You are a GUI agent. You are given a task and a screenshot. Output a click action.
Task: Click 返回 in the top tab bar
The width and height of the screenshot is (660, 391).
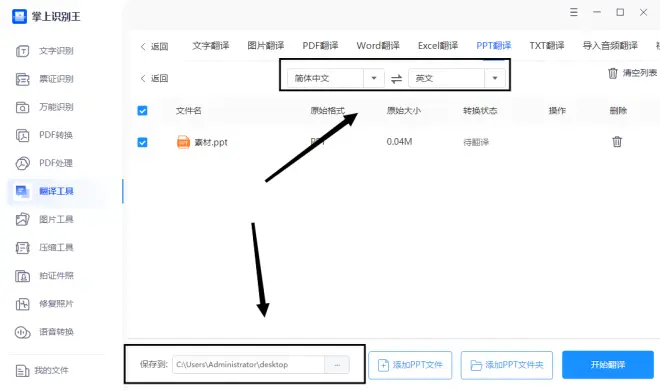coord(154,46)
